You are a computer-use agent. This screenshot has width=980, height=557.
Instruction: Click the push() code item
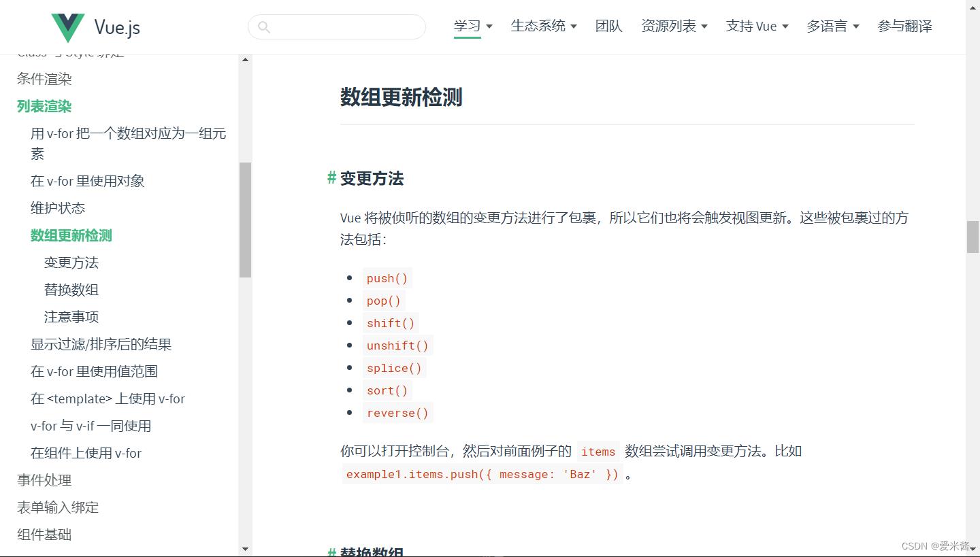tap(387, 278)
